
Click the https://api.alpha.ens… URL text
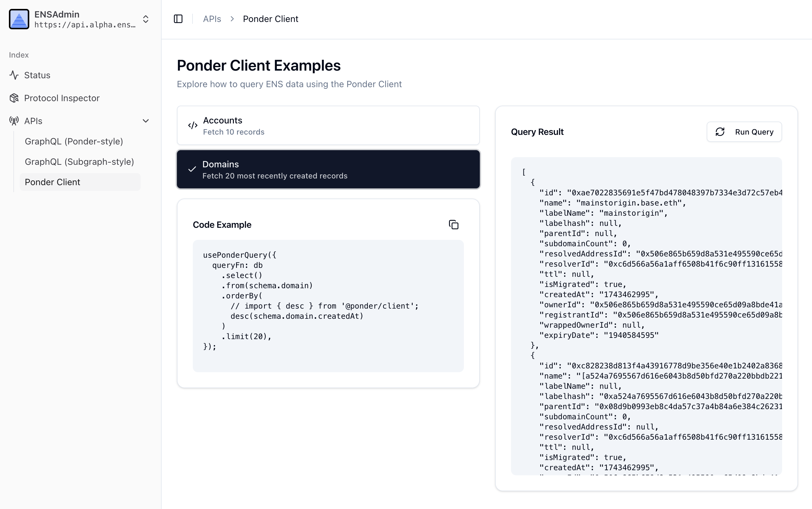(x=85, y=25)
